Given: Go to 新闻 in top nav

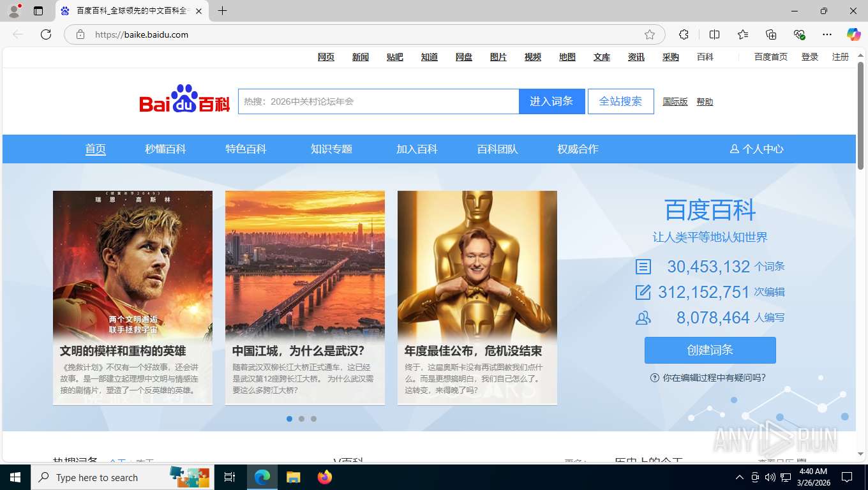Looking at the screenshot, I should 361,57.
